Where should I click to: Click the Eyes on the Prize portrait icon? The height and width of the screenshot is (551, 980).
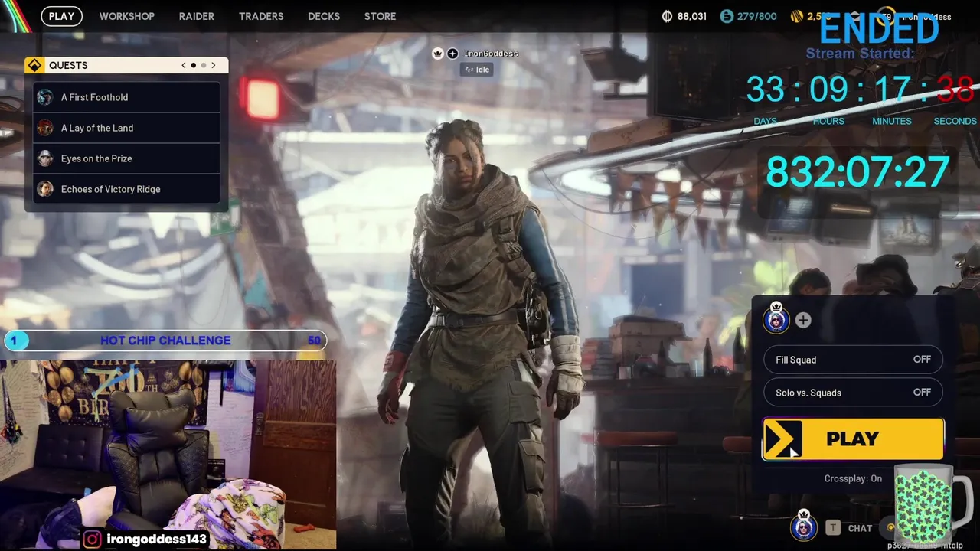[x=45, y=158]
